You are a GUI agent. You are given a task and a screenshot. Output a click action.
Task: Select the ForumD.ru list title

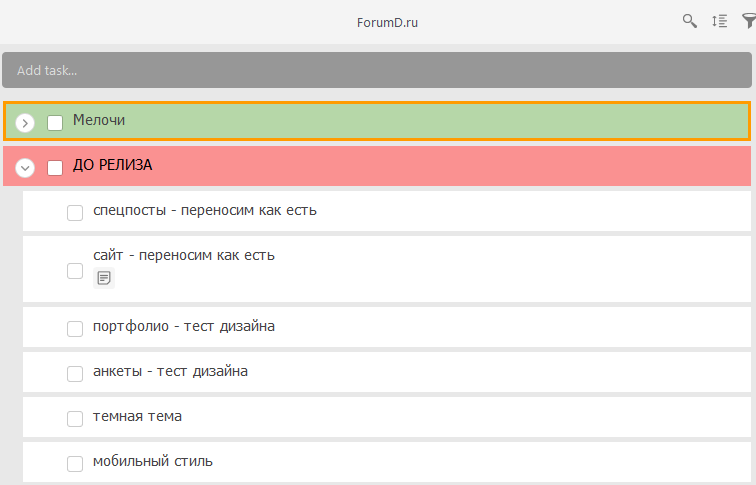pyautogui.click(x=387, y=22)
